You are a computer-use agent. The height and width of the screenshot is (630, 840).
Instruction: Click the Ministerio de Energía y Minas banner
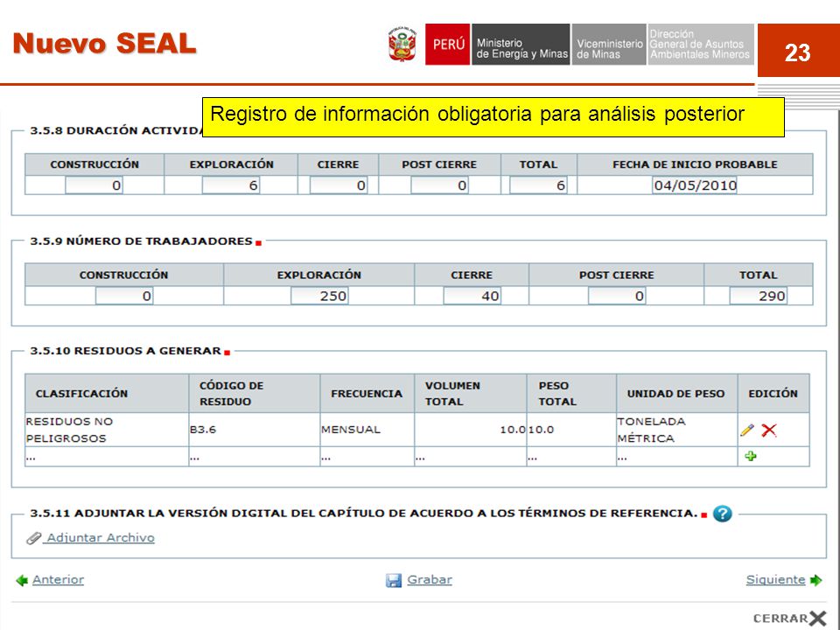pos(521,45)
